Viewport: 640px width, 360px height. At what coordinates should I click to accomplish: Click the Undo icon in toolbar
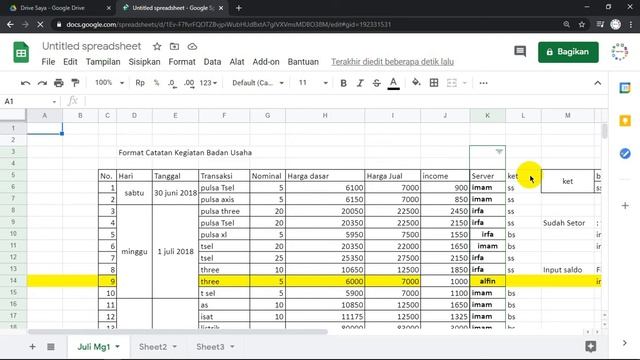click(x=25, y=83)
